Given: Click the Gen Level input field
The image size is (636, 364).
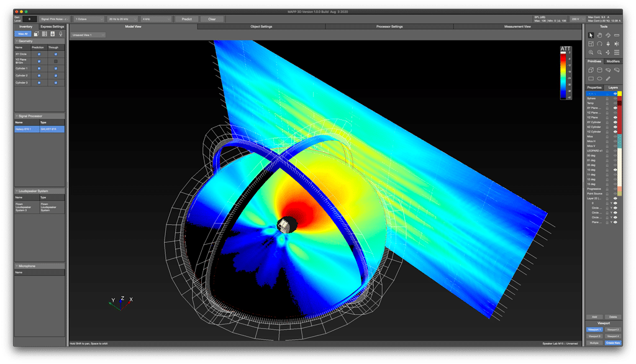Looking at the screenshot, I should click(x=30, y=19).
